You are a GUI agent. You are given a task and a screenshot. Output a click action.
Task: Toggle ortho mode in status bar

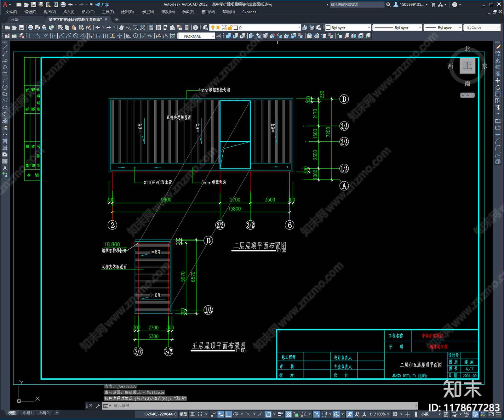228,414
